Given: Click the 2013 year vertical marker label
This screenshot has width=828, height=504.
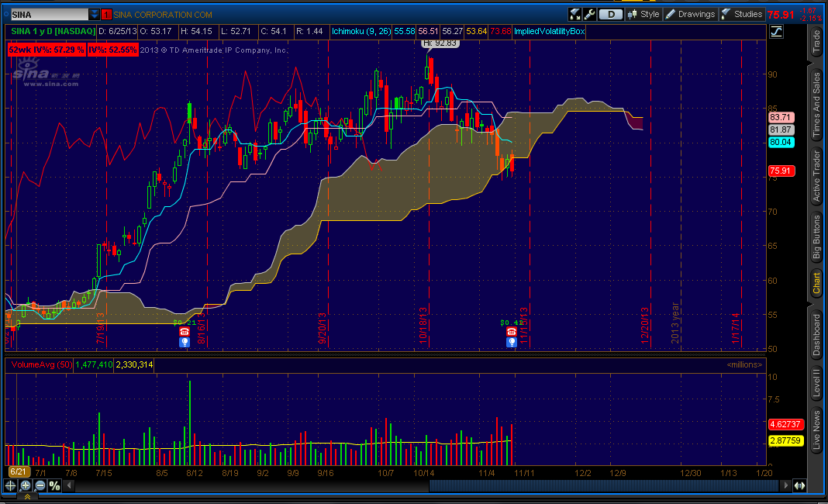Looking at the screenshot, I should click(x=674, y=323).
